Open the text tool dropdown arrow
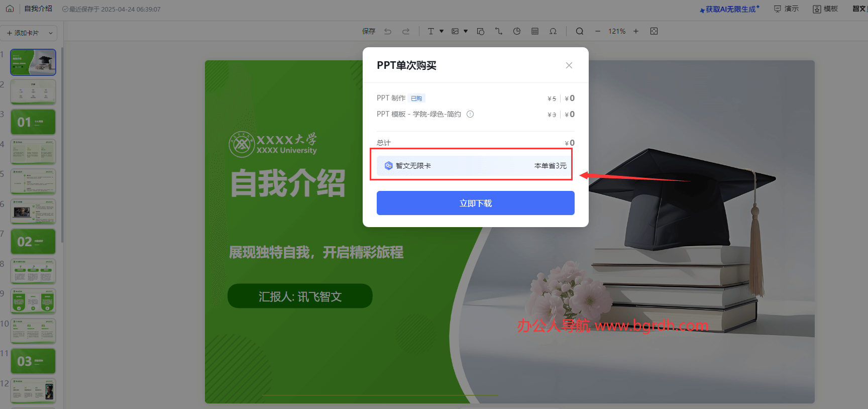Image resolution: width=868 pixels, height=409 pixels. click(x=442, y=31)
